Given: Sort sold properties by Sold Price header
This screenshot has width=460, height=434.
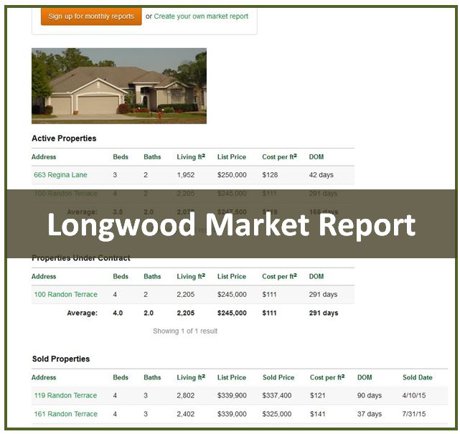Looking at the screenshot, I should [278, 378].
